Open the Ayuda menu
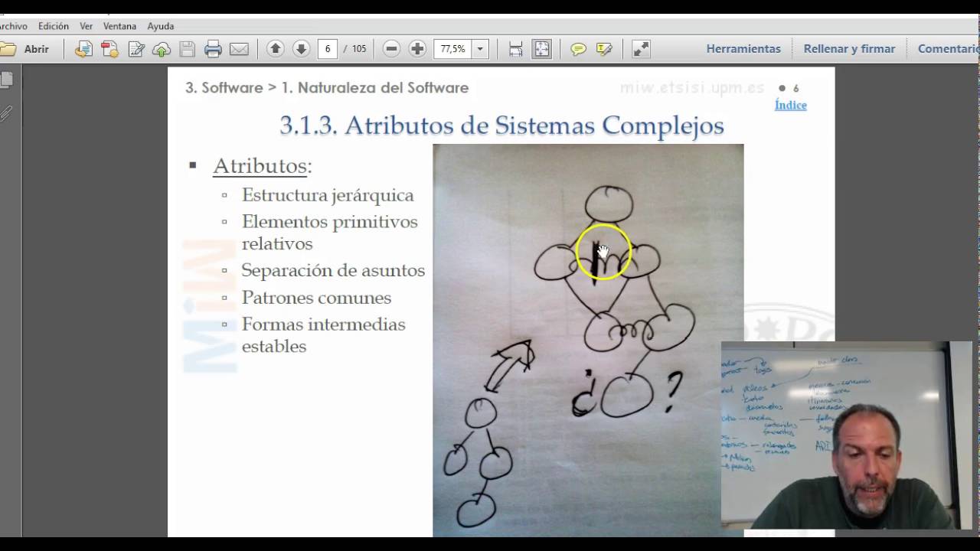The image size is (980, 551). 161,26
